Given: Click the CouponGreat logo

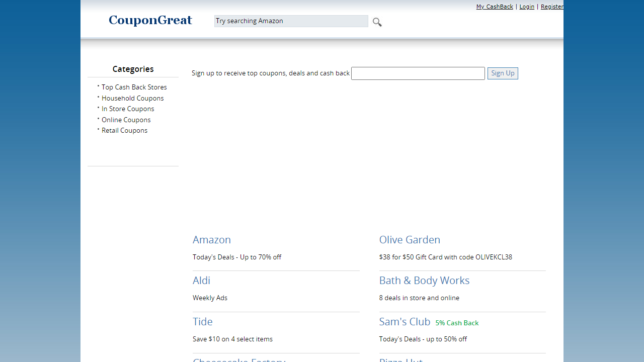Looking at the screenshot, I should (x=150, y=21).
